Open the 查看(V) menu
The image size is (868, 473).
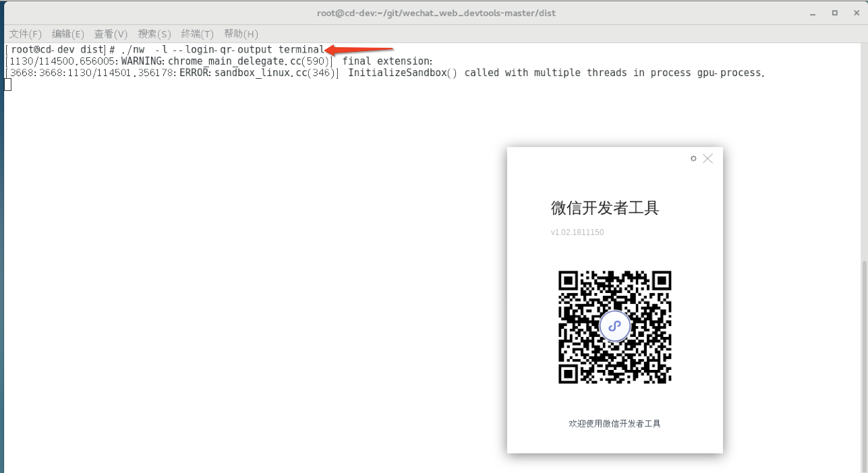pos(110,33)
